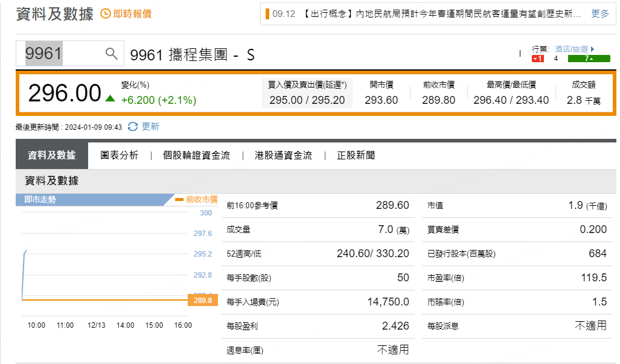Click the 前16:00參考價 value 289.60
The height and width of the screenshot is (364, 620).
pos(392,205)
